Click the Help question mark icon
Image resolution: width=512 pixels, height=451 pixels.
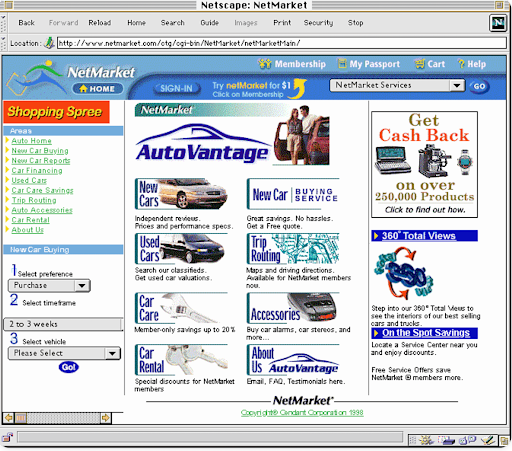[461, 64]
